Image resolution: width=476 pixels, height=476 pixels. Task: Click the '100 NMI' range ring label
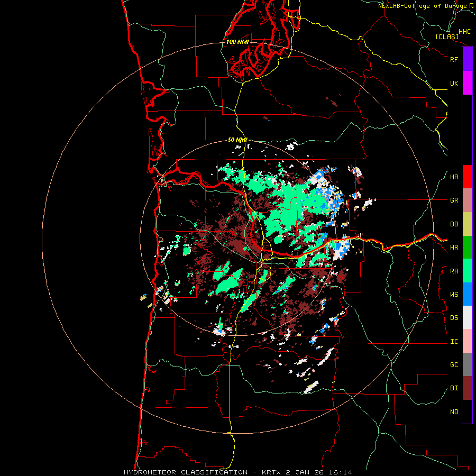(x=237, y=42)
